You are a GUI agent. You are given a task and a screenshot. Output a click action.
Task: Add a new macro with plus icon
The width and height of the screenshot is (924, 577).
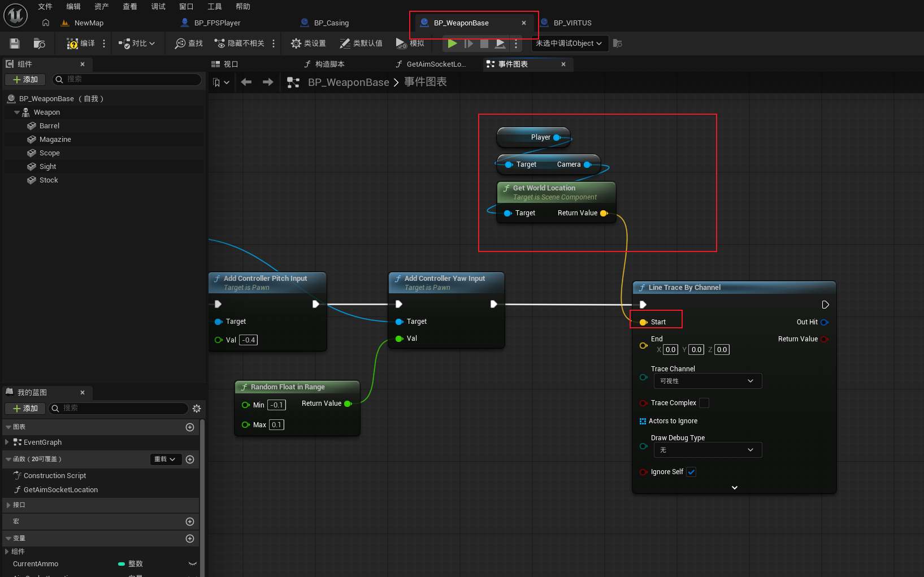click(x=190, y=522)
